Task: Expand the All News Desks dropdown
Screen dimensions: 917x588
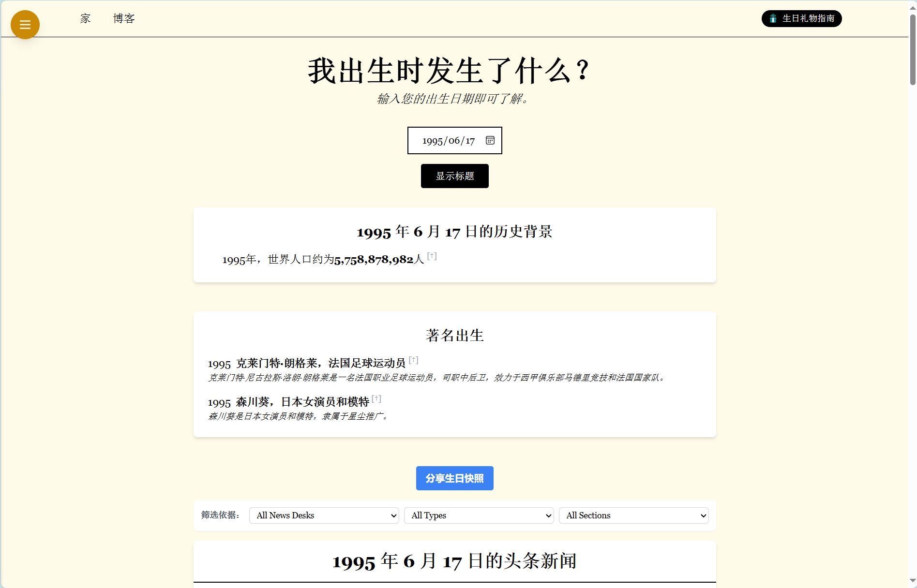Action: (324, 515)
